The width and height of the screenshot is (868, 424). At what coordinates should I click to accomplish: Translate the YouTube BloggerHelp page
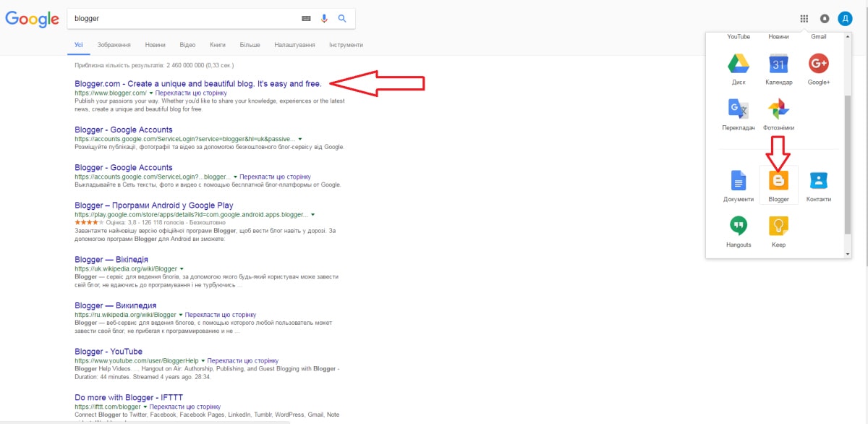242,360
